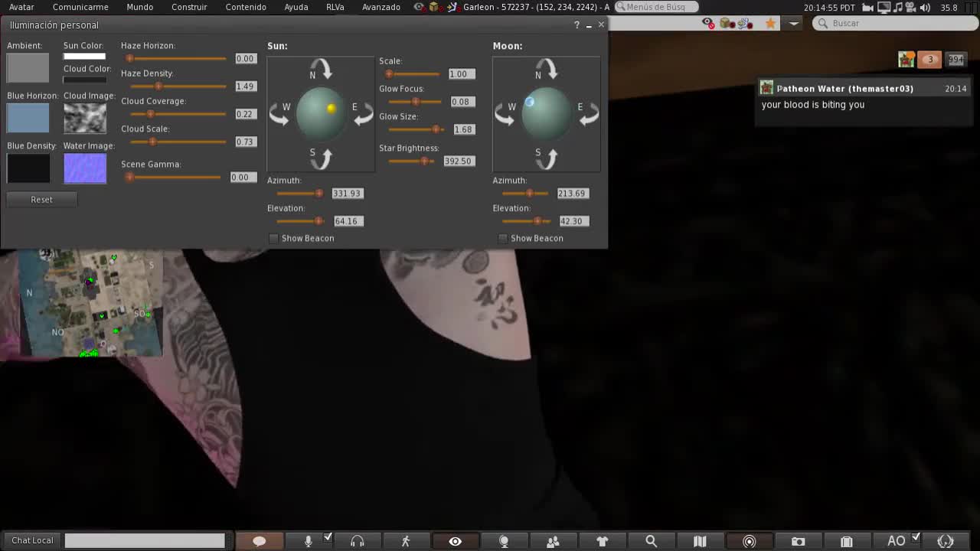Expand the dropdown arrow beside favorites star
980x551 pixels.
click(793, 24)
